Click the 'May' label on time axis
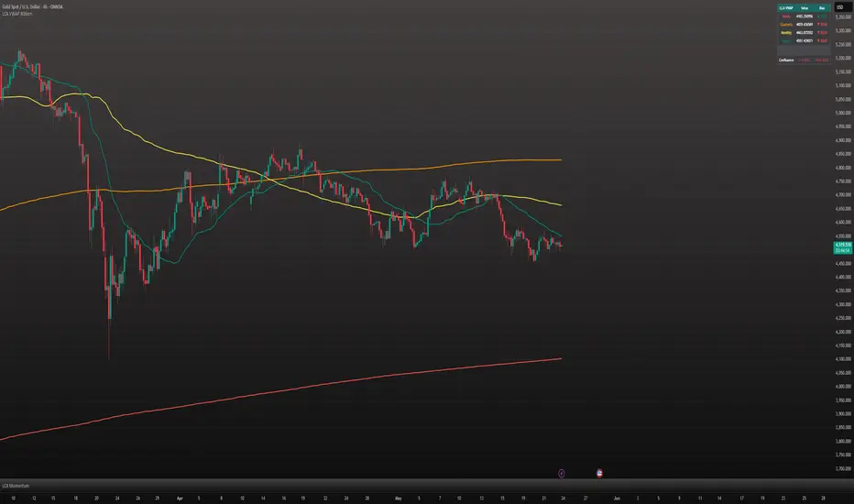The image size is (854, 504). tap(398, 498)
